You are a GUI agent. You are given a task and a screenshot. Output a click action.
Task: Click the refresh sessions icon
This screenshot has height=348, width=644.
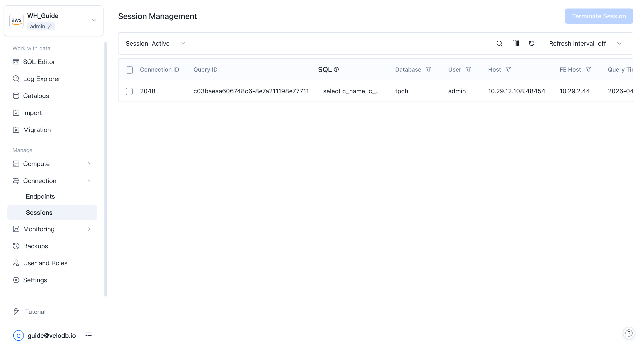532,43
